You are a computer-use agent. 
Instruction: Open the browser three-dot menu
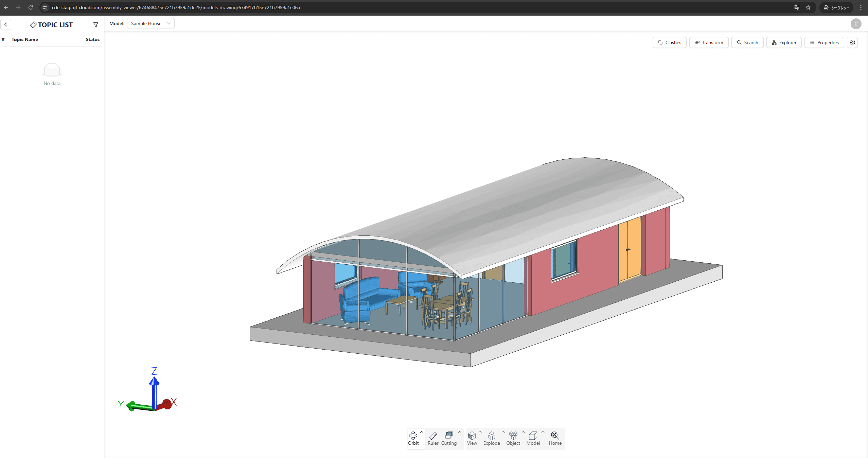861,7
